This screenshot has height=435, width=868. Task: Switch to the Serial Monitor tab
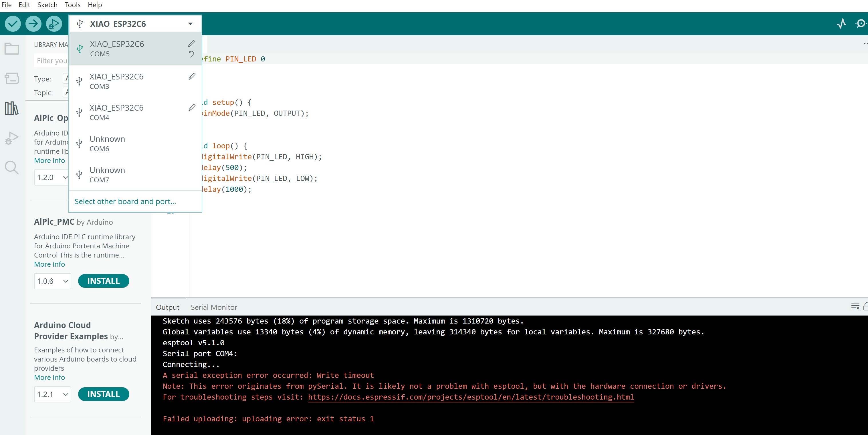click(x=214, y=307)
